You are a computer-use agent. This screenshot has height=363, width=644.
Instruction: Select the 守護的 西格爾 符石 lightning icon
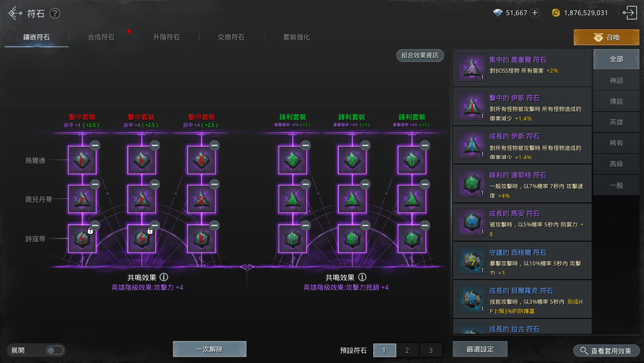pos(472,260)
